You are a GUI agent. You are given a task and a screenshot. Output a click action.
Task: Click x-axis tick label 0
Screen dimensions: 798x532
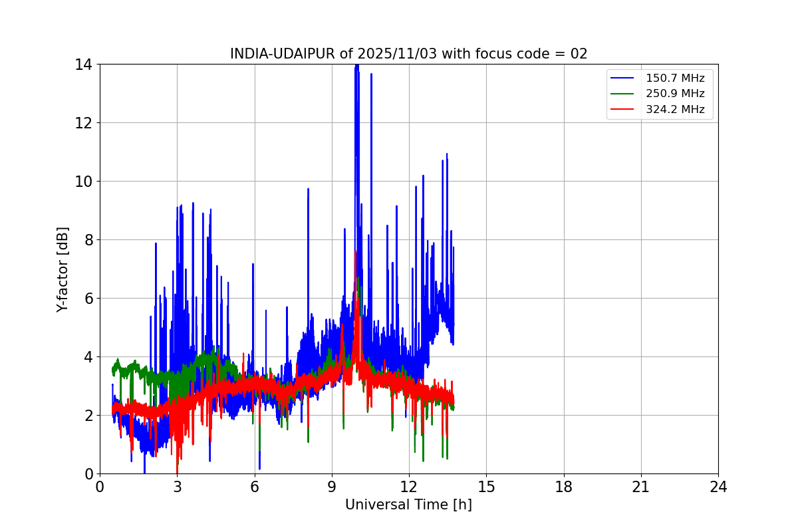pos(100,487)
